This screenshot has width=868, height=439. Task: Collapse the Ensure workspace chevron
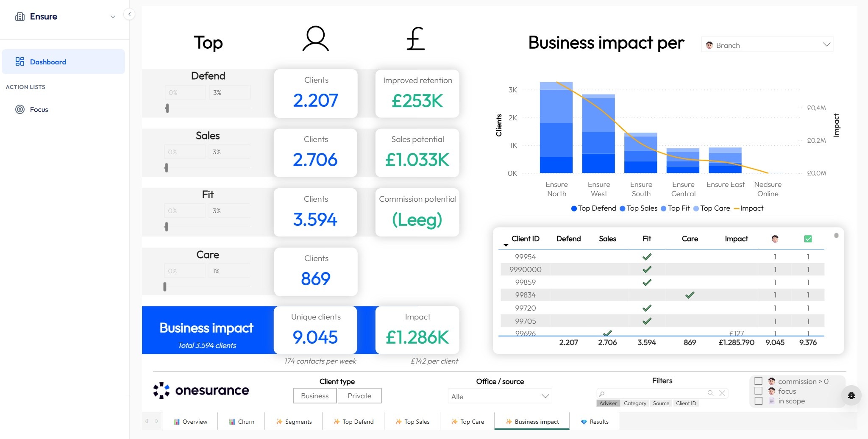tap(112, 17)
